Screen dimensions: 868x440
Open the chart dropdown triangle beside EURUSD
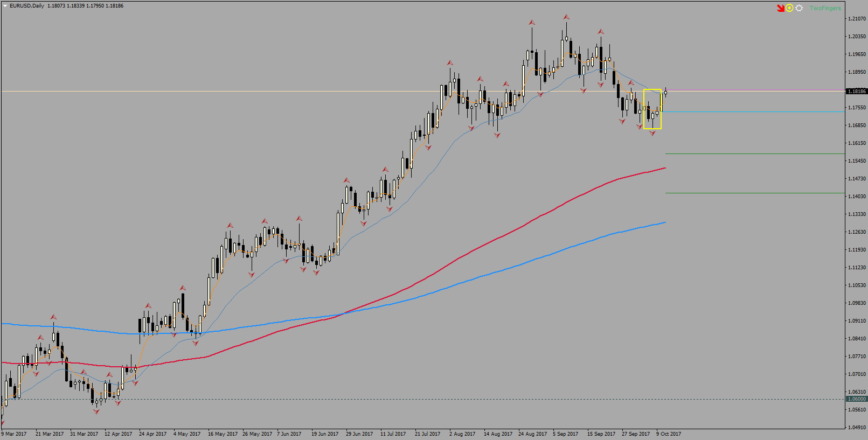[x=5, y=6]
